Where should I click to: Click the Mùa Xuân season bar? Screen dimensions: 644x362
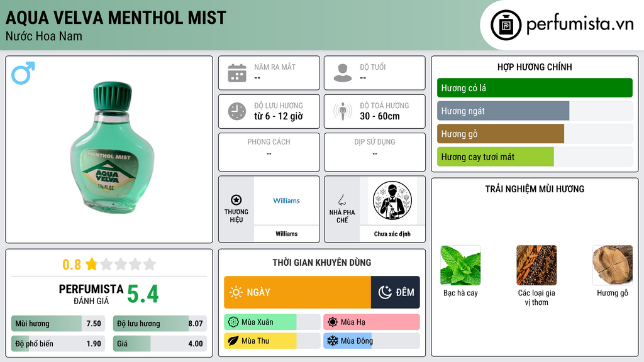pyautogui.click(x=272, y=322)
